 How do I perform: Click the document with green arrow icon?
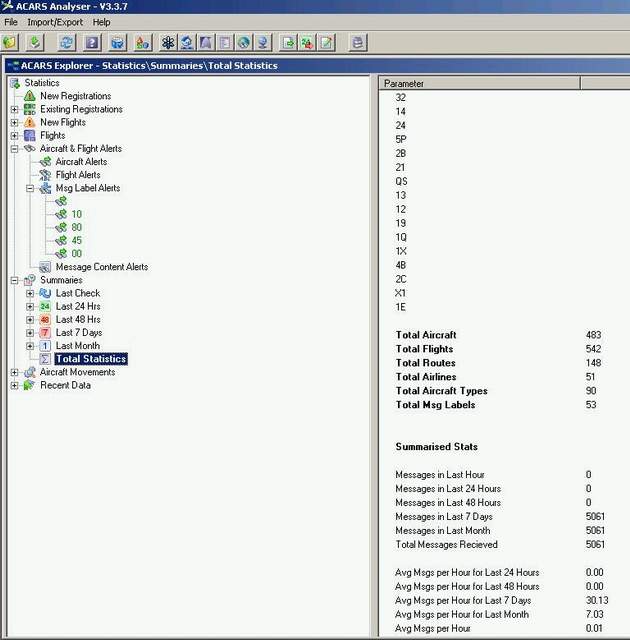pos(288,42)
